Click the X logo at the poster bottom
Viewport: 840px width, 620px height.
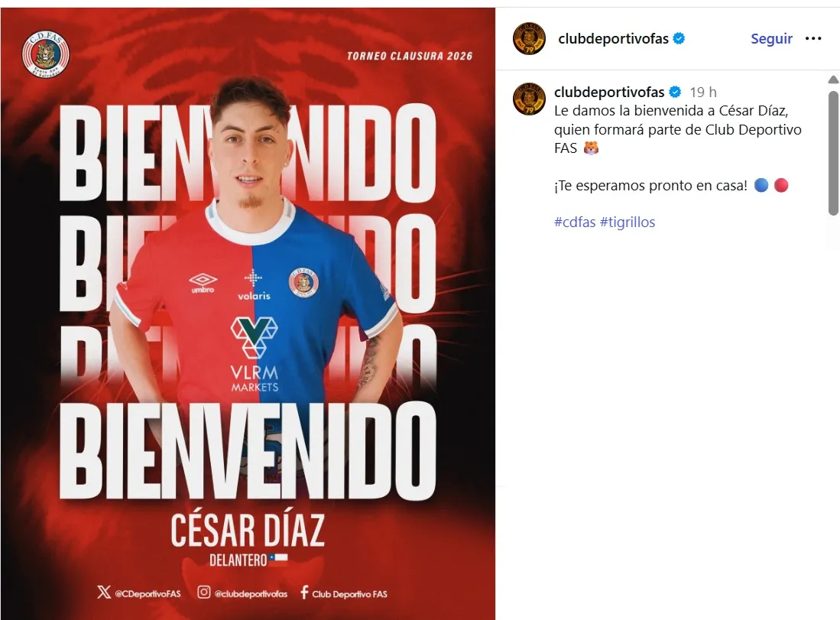point(104,592)
